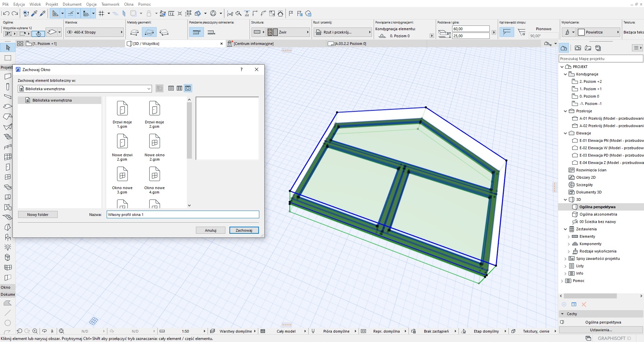The height and width of the screenshot is (342, 644).
Task: Click the orbit icon in bottom navigation bar
Action: [44, 331]
